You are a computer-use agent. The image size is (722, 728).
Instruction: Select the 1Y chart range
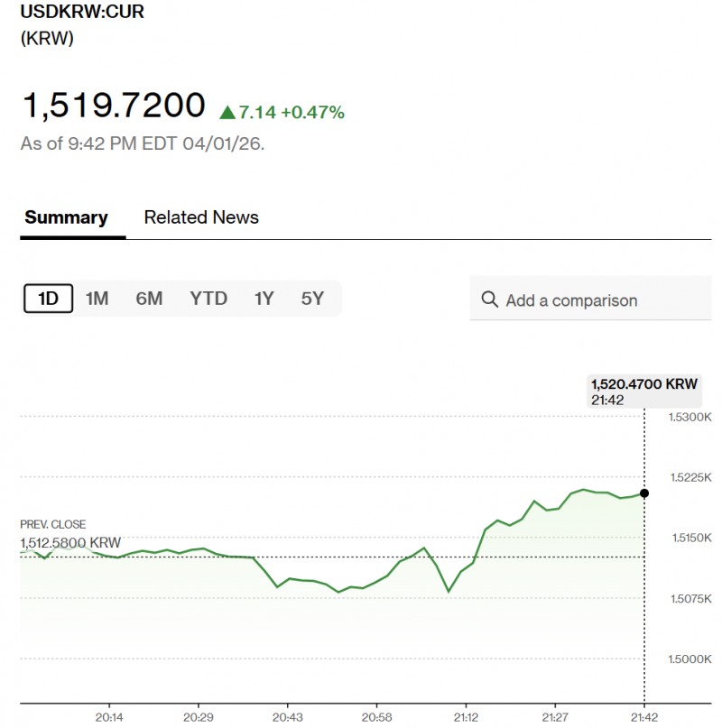tap(264, 299)
